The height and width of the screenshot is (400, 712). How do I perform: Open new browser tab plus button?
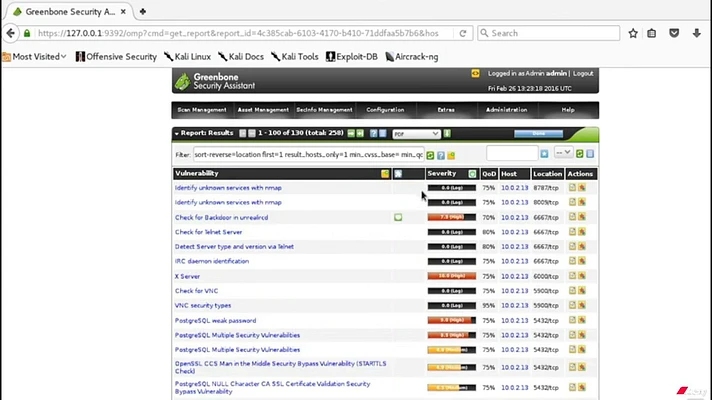point(143,12)
